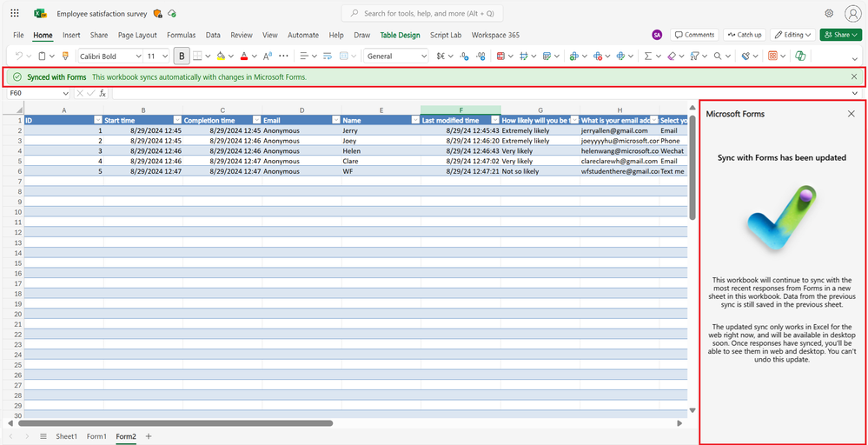
Task: Click the Undo arrow icon
Action: 19,56
